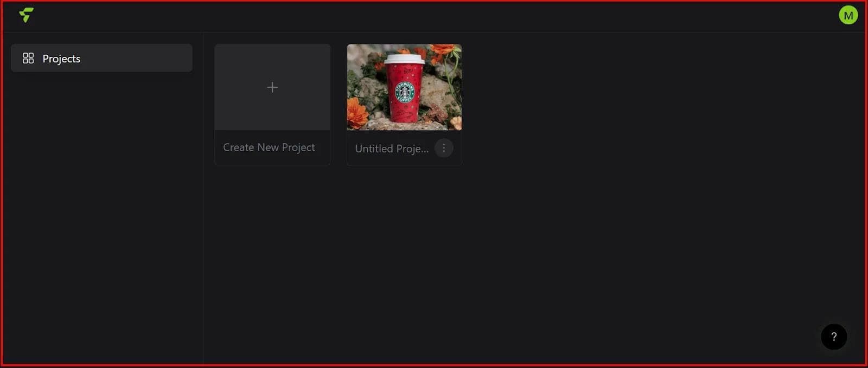This screenshot has height=368, width=868.
Task: Click the large orange flower in thumbnail
Action: click(x=357, y=112)
